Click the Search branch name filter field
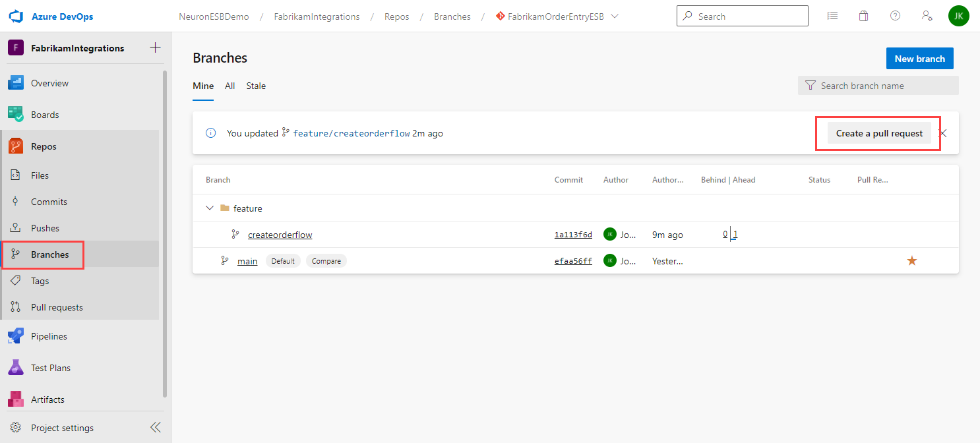The image size is (980, 443). [878, 86]
